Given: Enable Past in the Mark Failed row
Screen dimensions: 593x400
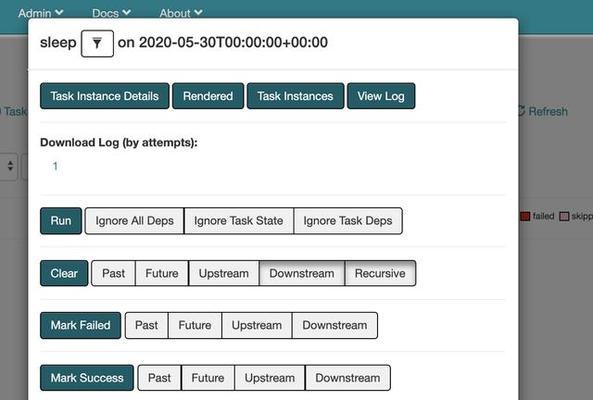Looking at the screenshot, I should coord(147,325).
